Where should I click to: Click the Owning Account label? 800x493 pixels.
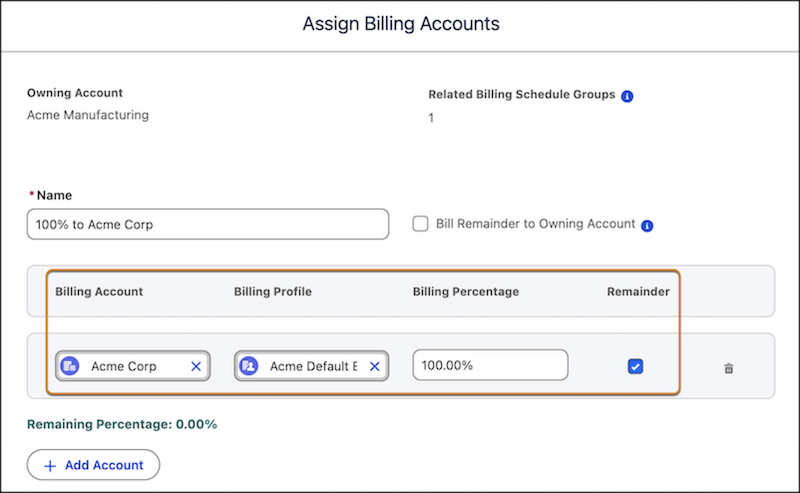point(75,93)
